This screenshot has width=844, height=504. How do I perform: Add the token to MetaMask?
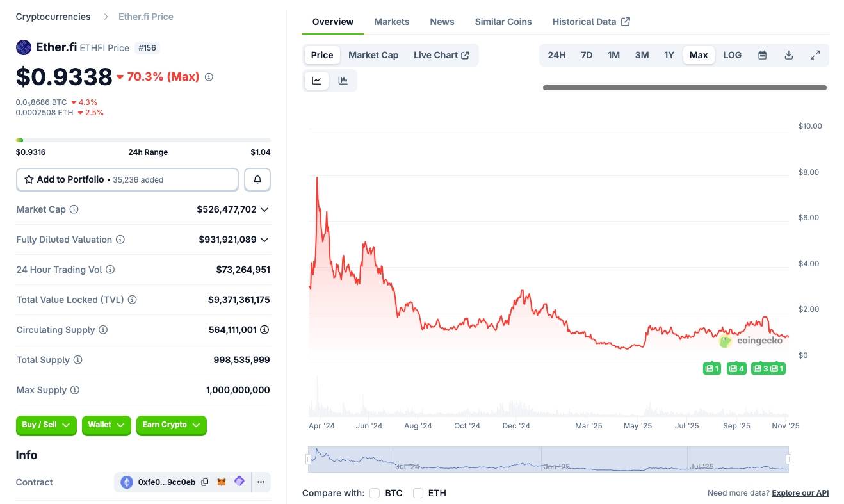point(222,482)
